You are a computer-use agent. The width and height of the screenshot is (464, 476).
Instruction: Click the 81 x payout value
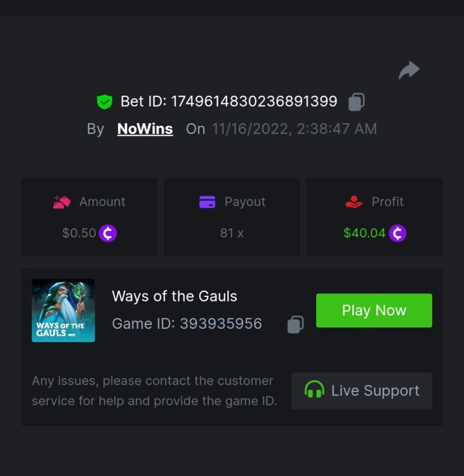coord(232,233)
